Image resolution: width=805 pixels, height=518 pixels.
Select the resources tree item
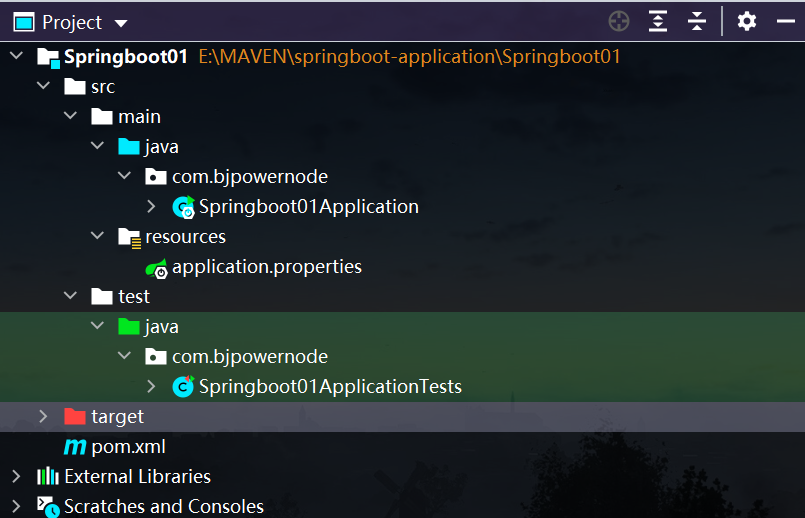pos(185,237)
